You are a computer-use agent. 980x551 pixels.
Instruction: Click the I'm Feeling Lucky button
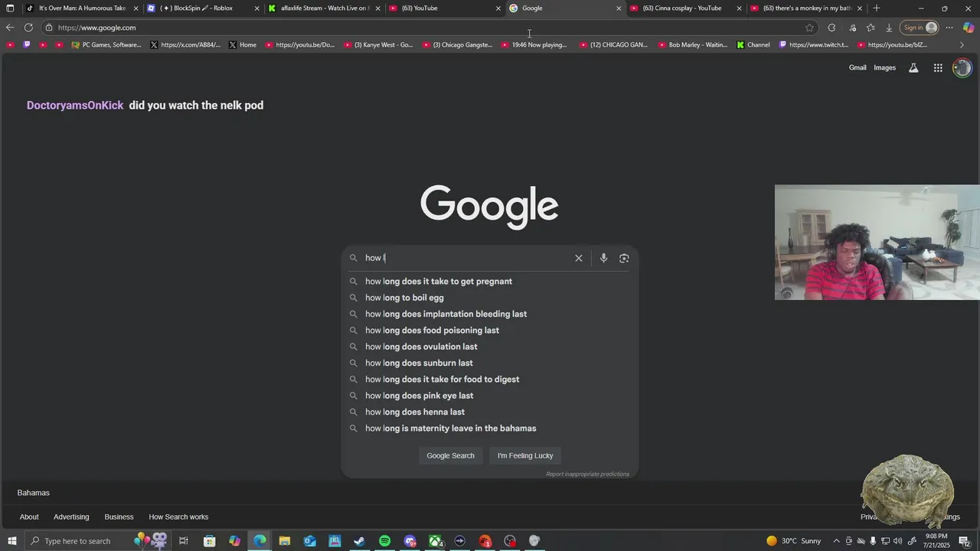pyautogui.click(x=525, y=455)
